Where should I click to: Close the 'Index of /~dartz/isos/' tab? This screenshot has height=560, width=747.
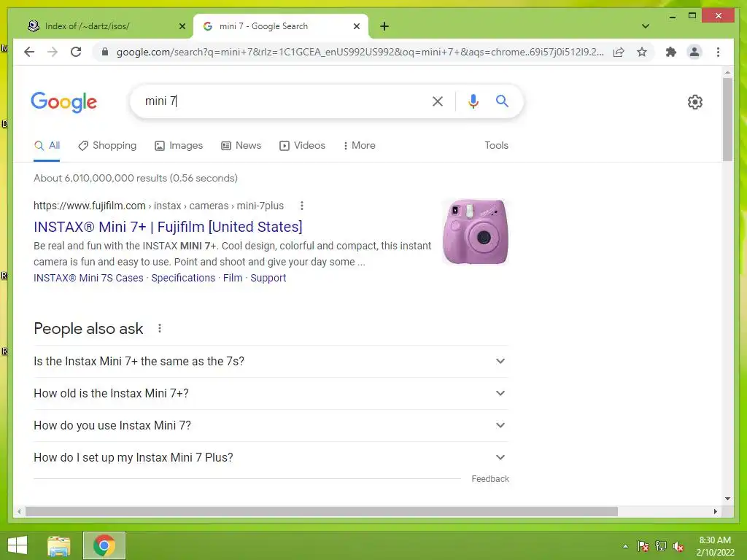click(182, 26)
